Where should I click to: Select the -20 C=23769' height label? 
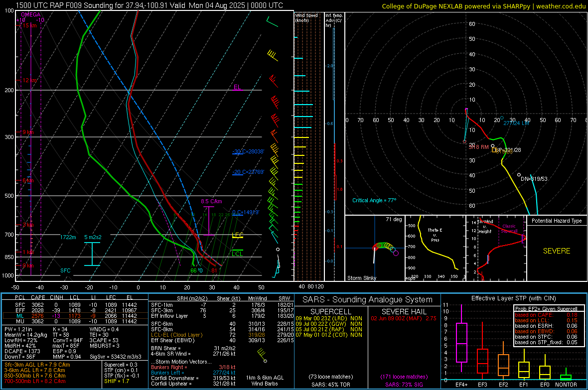tap(248, 172)
